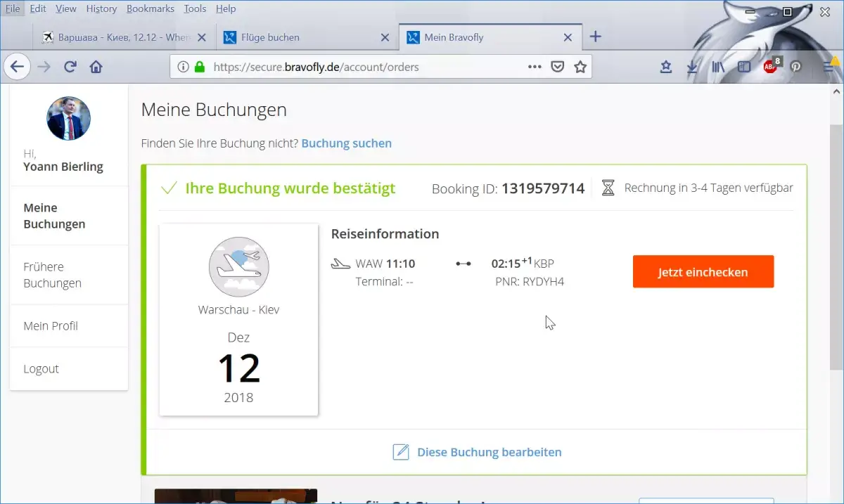Select Frühere Buchungen in the sidebar
The width and height of the screenshot is (844, 504).
(53, 275)
